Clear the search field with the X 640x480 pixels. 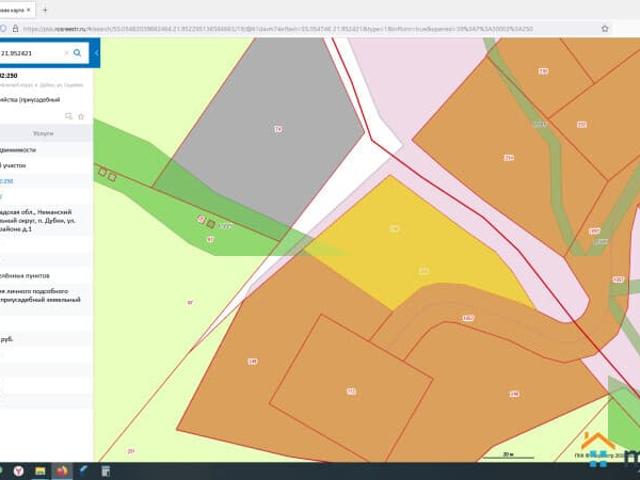click(66, 53)
